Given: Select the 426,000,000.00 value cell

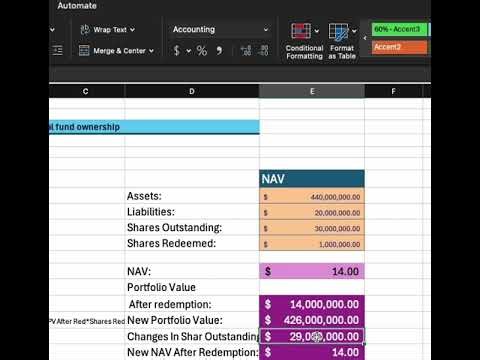Looking at the screenshot, I should pos(312,320).
